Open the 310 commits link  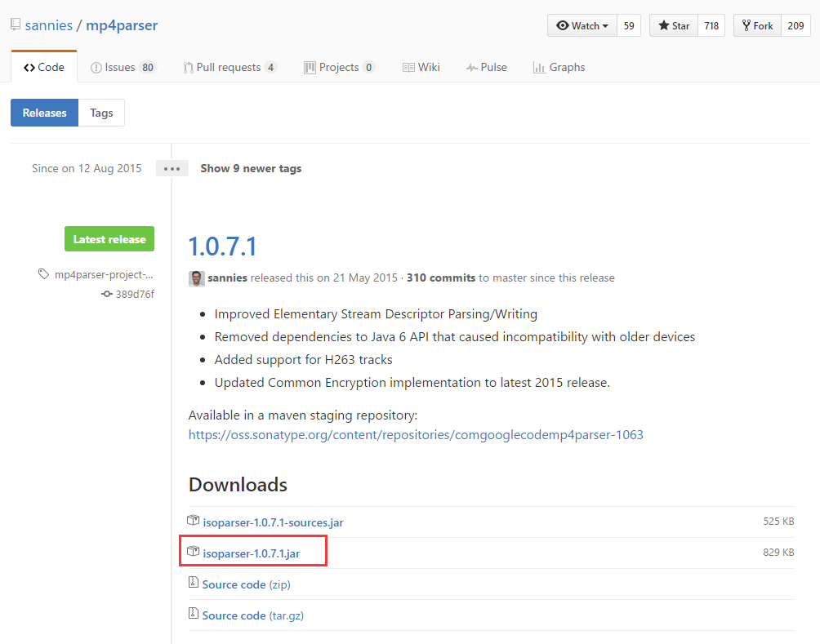coord(441,278)
